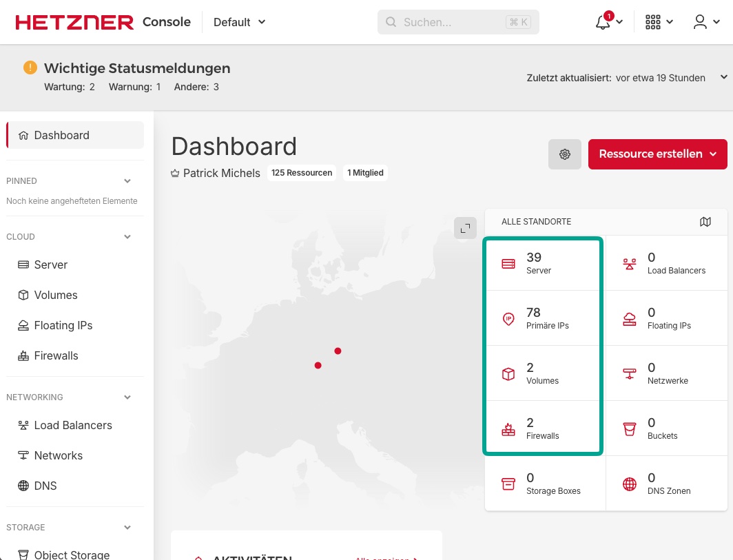Collapse the Networking sidebar section
733x560 pixels.
pos(127,397)
